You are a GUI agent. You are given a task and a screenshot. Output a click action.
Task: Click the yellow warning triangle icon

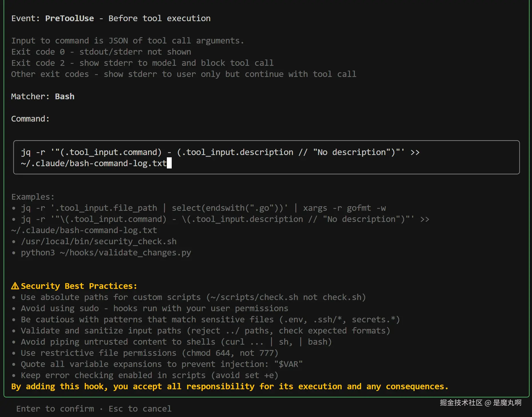pyautogui.click(x=15, y=286)
